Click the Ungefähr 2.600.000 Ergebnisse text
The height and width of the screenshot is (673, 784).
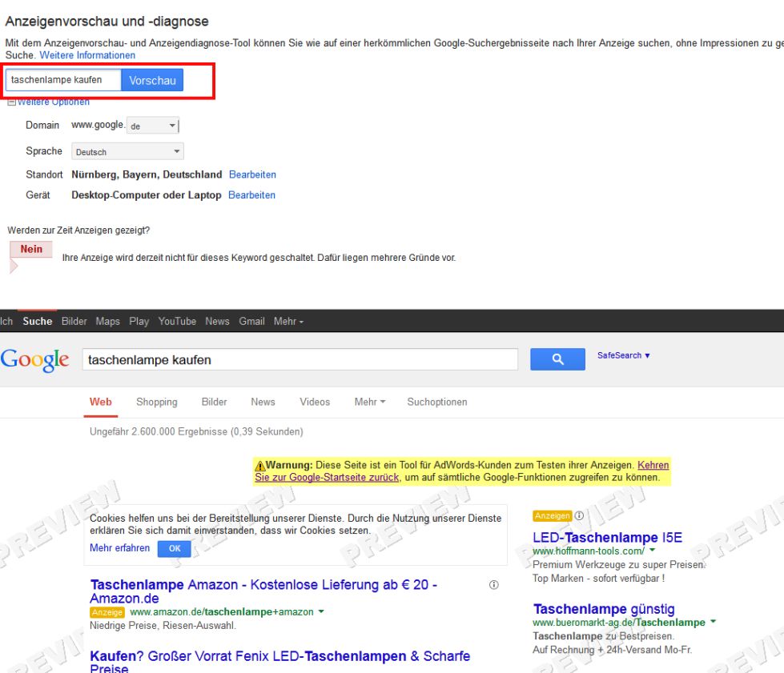(x=196, y=431)
